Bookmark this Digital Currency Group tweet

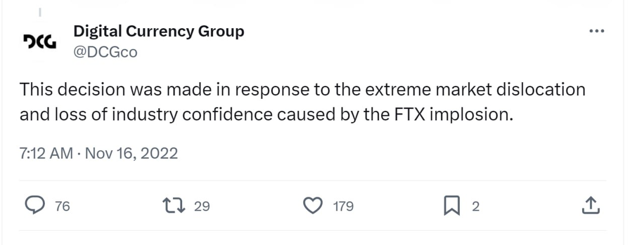[x=451, y=206]
